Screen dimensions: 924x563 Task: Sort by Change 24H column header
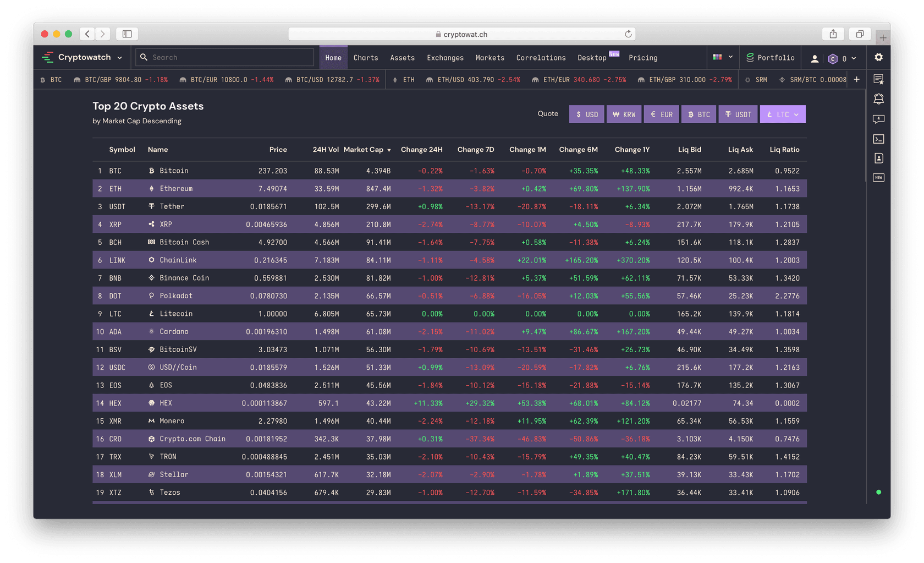[421, 150]
